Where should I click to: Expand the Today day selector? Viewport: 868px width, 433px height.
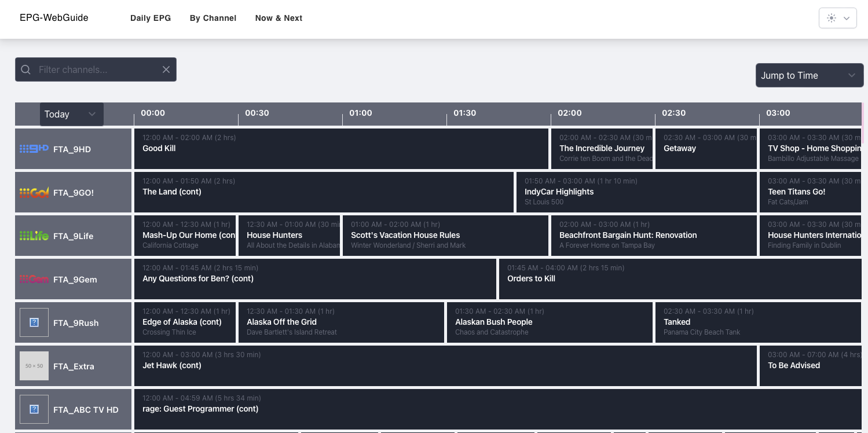click(71, 114)
